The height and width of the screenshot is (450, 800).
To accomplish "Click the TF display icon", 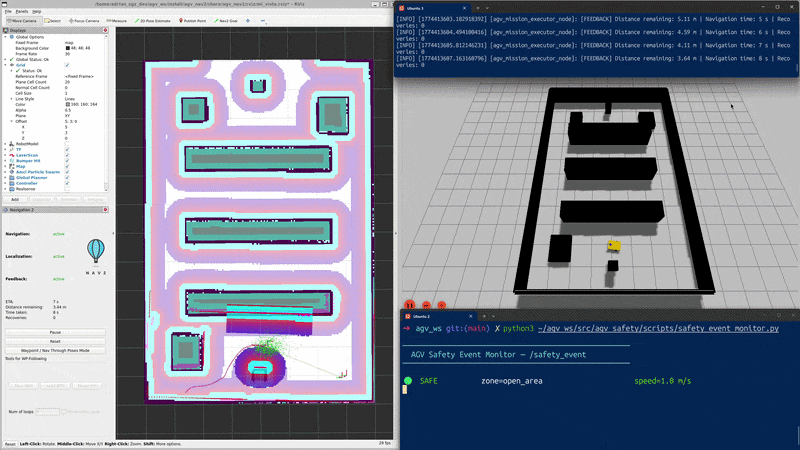I will point(12,149).
